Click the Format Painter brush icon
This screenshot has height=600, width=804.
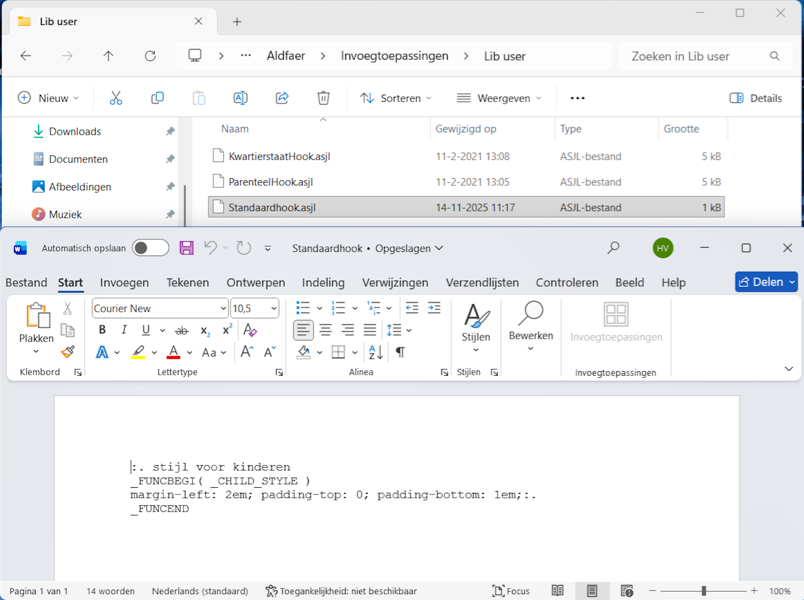[x=68, y=352]
